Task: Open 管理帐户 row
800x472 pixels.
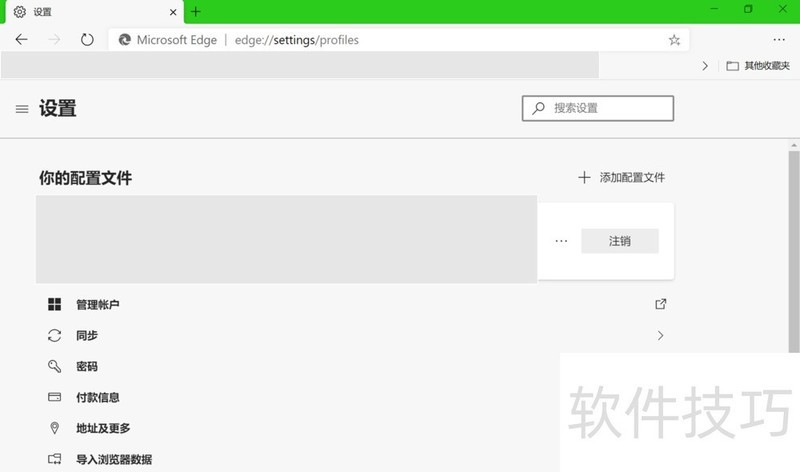Action: (x=356, y=305)
